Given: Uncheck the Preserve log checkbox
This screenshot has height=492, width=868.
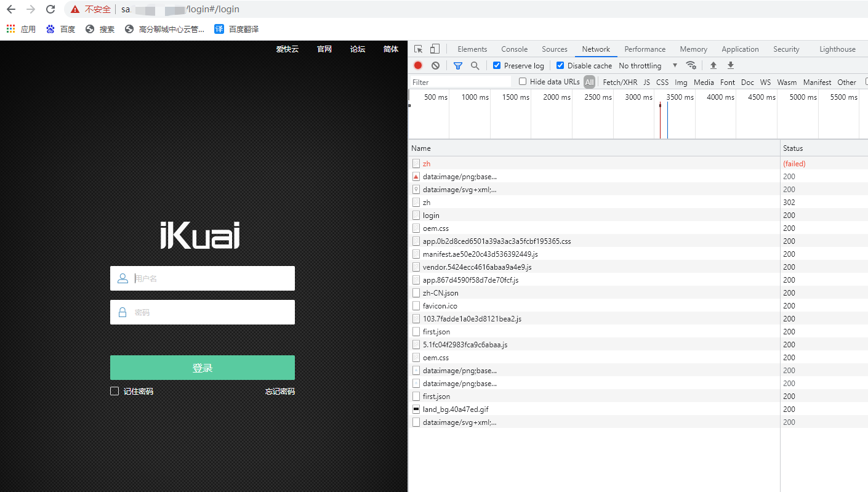Looking at the screenshot, I should click(x=497, y=65).
